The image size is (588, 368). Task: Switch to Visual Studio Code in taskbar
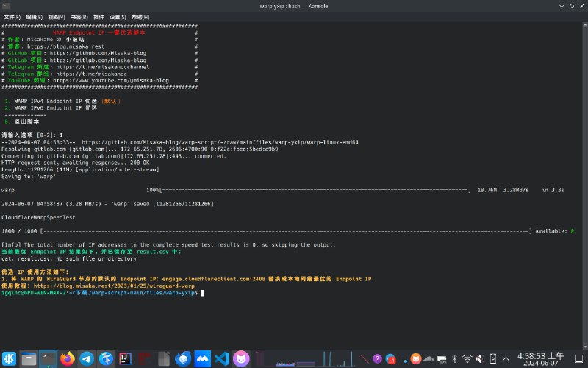pyautogui.click(x=221, y=358)
